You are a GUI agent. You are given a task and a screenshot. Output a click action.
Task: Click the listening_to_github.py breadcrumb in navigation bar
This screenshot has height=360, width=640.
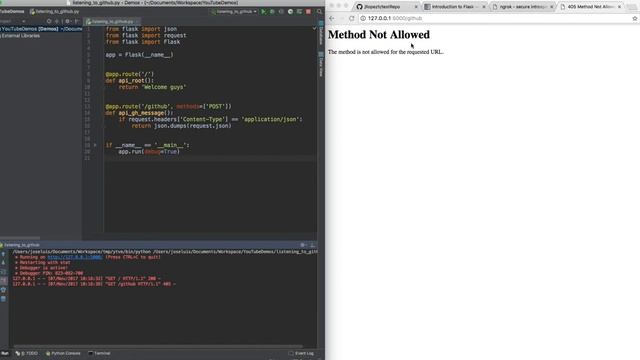[x=55, y=12]
